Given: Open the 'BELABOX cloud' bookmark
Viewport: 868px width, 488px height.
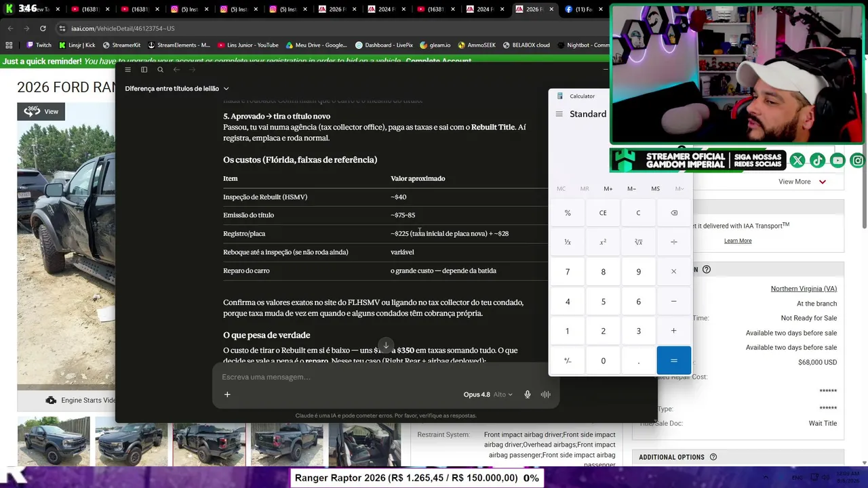Looking at the screenshot, I should click(x=526, y=45).
